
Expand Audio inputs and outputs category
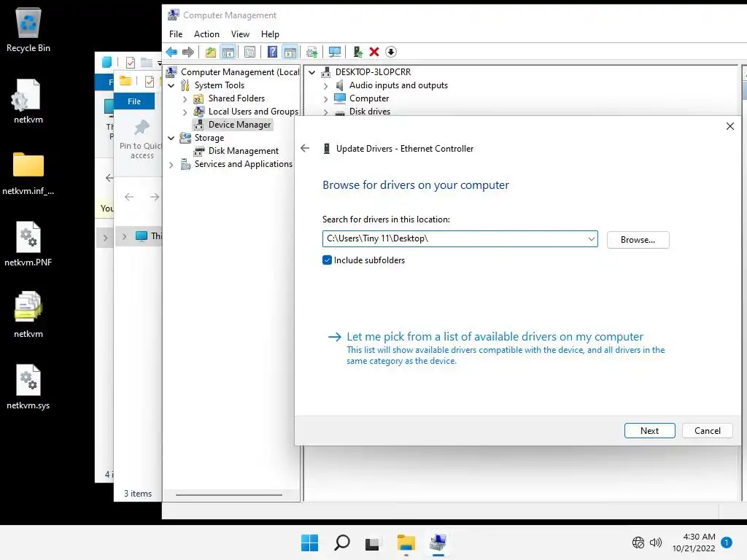(325, 86)
